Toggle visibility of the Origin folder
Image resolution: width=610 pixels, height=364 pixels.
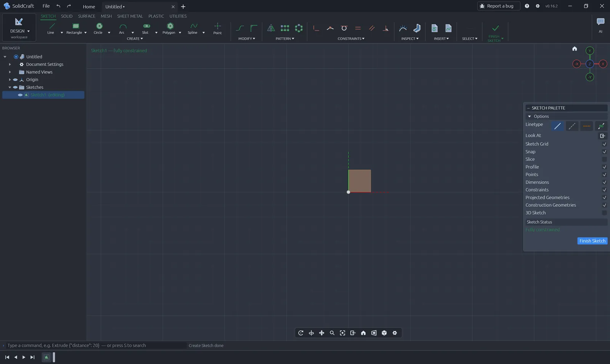(15, 80)
